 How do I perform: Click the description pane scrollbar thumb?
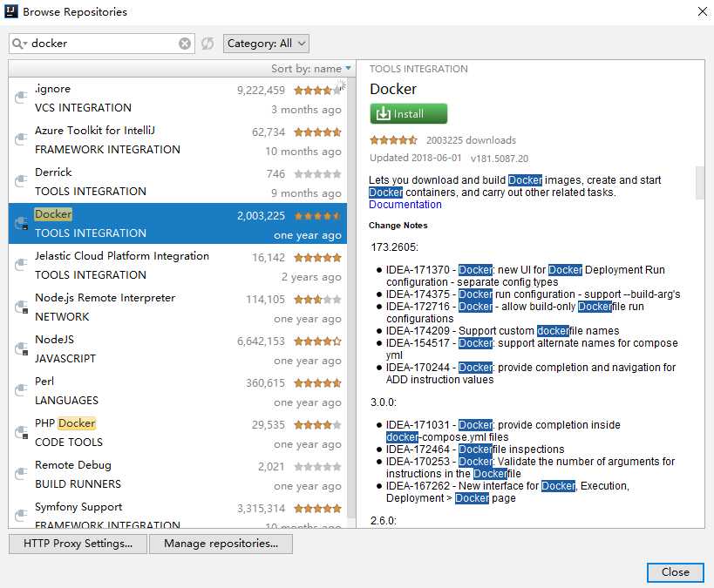tap(700, 183)
